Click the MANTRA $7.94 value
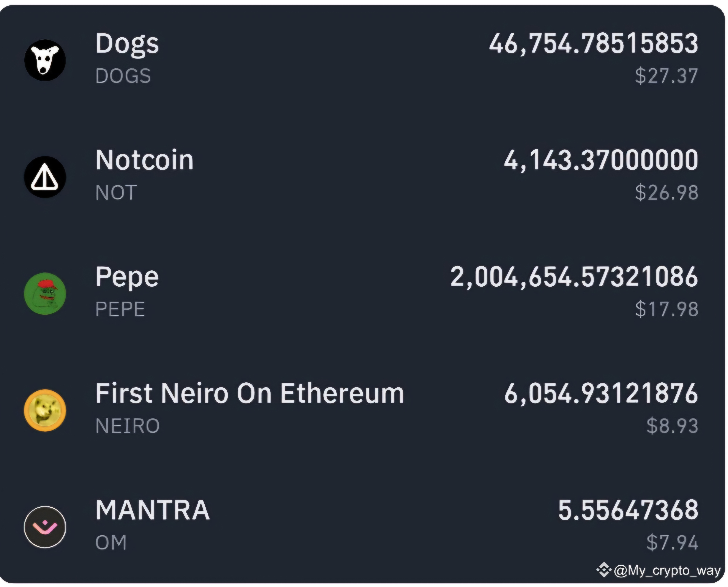 click(672, 542)
